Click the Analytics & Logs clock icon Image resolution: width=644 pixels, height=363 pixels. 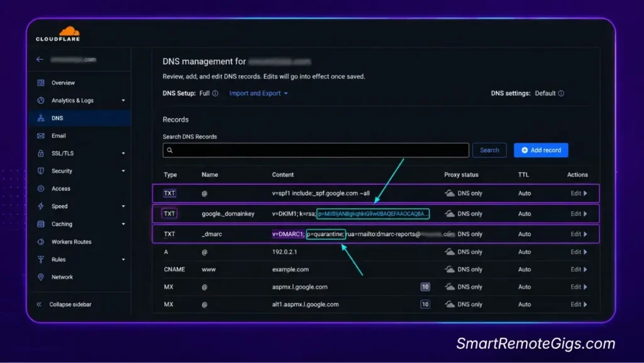click(41, 100)
